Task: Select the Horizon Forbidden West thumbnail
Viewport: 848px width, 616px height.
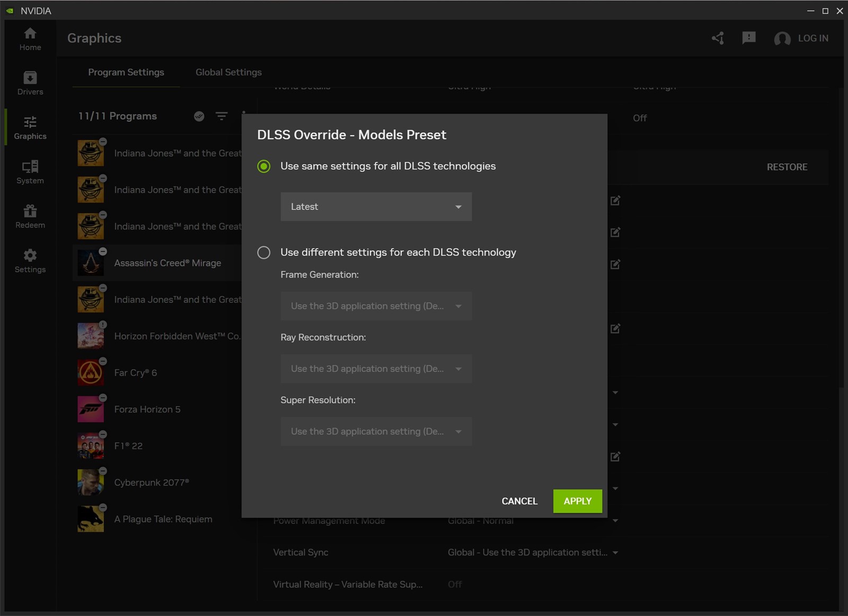Action: tap(91, 336)
